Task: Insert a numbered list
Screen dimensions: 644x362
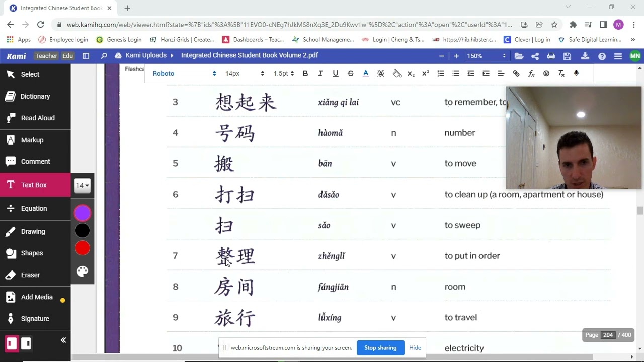Action: coord(441,74)
